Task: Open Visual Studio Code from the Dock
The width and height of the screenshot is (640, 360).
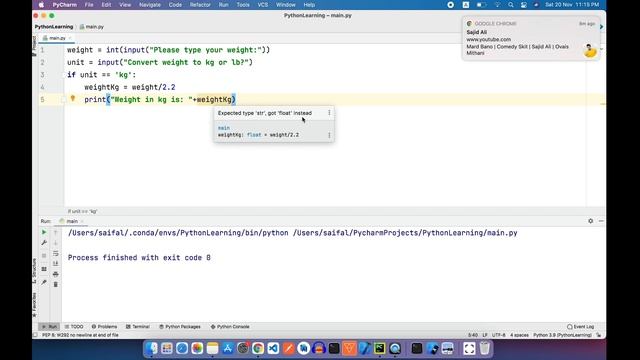Action: [x=273, y=348]
